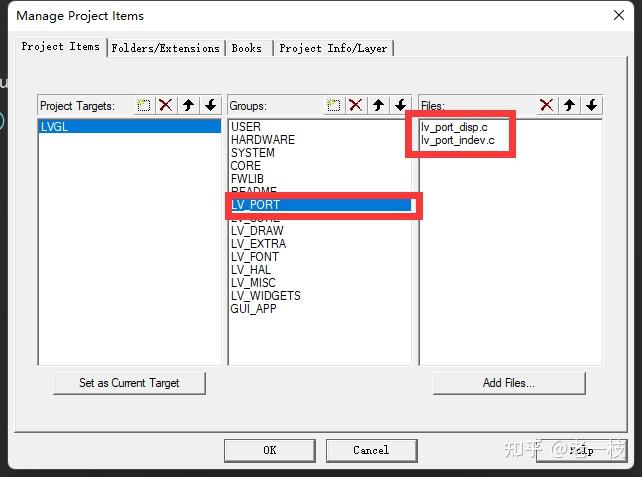Delete the selected project target
Image resolution: width=642 pixels, height=477 pixels.
point(165,105)
